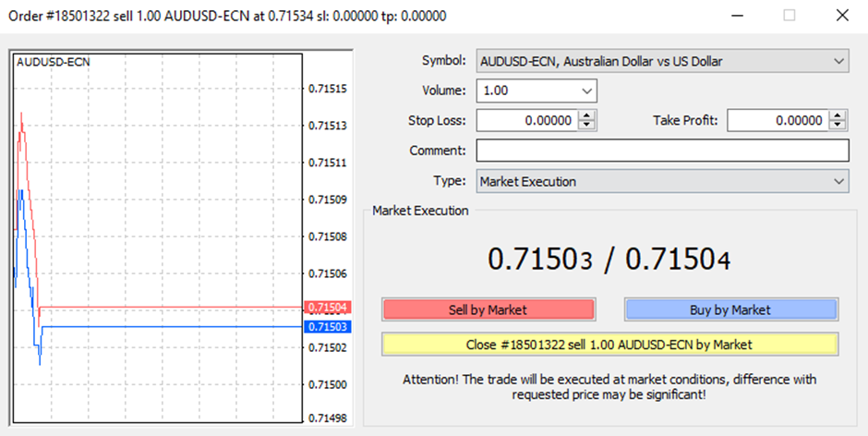The image size is (868, 436).
Task: Click the Attention warning message text
Action: (609, 387)
